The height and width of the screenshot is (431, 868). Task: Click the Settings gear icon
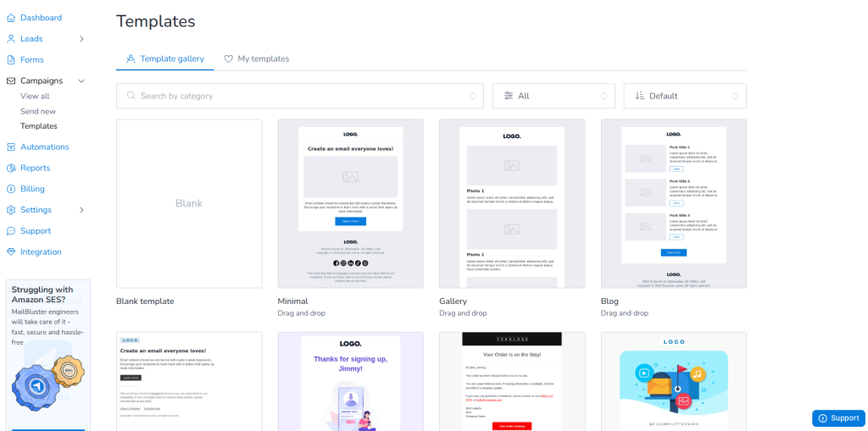tap(10, 210)
